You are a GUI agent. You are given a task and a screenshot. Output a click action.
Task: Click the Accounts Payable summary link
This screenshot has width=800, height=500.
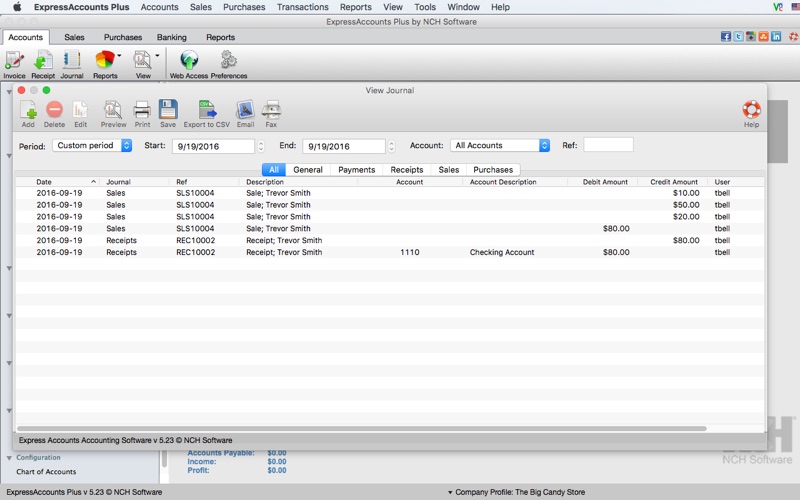click(220, 453)
